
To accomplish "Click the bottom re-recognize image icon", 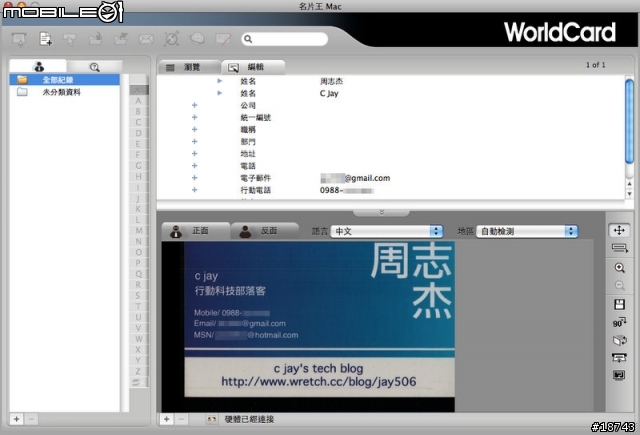I will coord(619,375).
